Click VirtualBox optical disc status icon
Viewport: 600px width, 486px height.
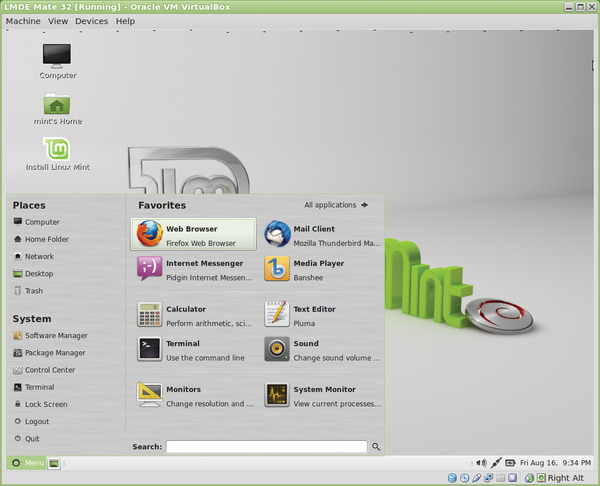coord(465,478)
